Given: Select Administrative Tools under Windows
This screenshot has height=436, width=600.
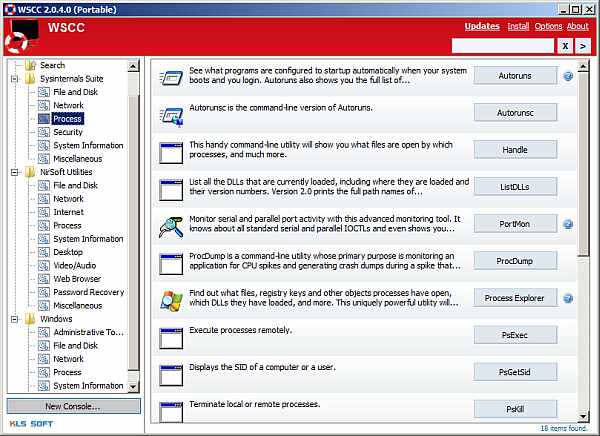Looking at the screenshot, I should click(88, 332).
